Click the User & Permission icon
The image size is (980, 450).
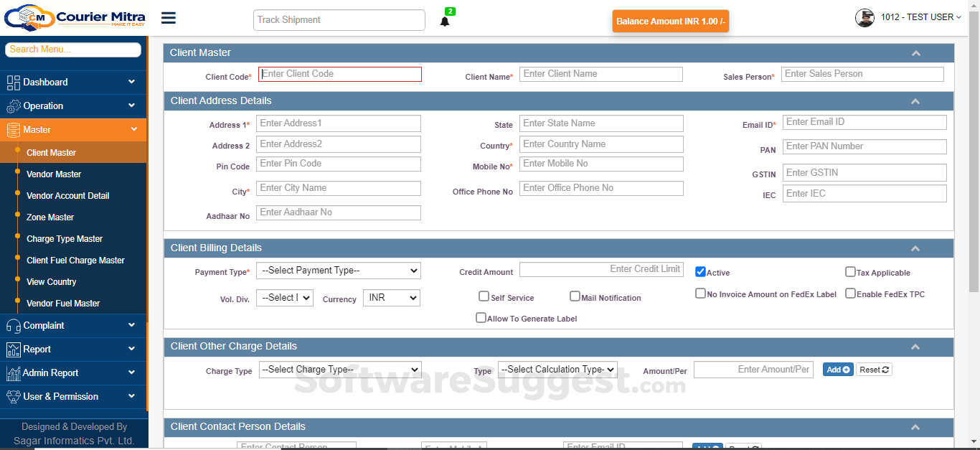tap(14, 396)
